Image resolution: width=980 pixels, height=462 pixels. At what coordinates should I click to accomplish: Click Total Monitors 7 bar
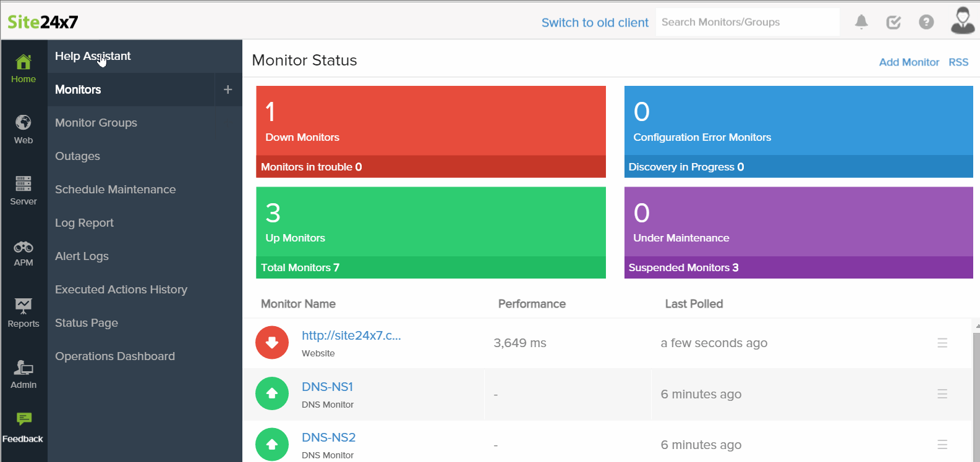click(x=431, y=267)
